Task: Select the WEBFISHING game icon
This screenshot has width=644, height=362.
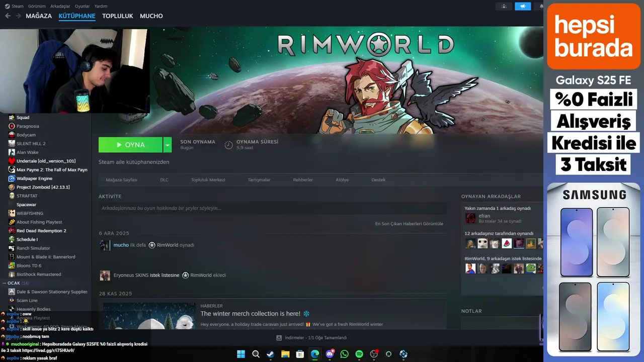Action: point(12,213)
